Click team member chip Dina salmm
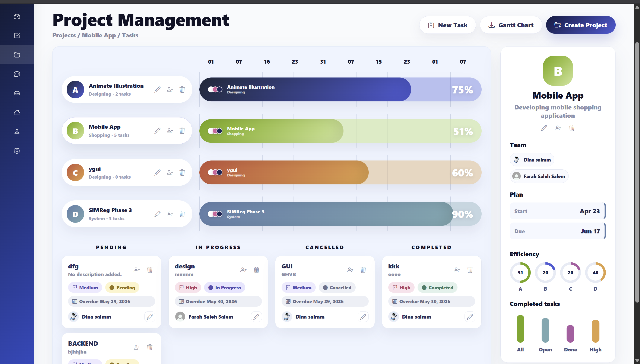The image size is (640, 364). (532, 160)
